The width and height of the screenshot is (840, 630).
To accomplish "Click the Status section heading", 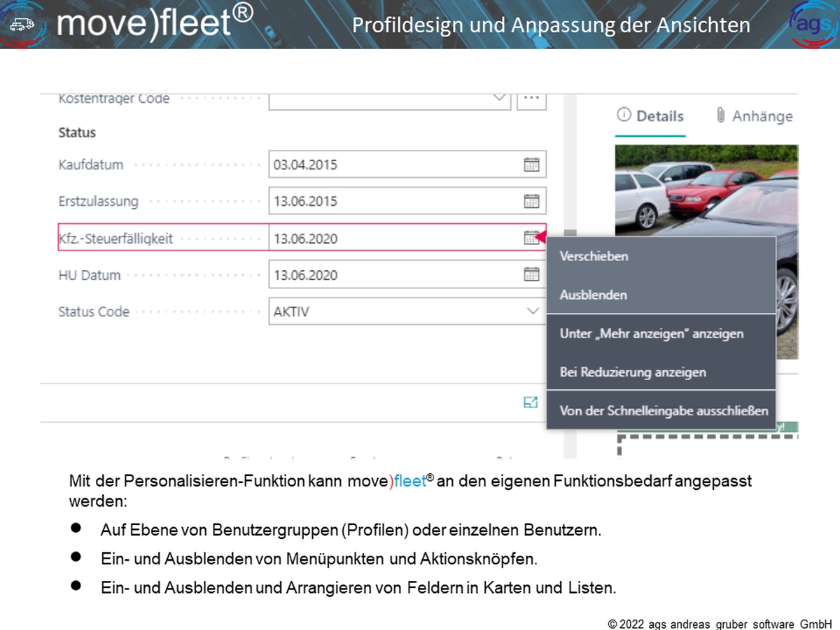I will (77, 132).
